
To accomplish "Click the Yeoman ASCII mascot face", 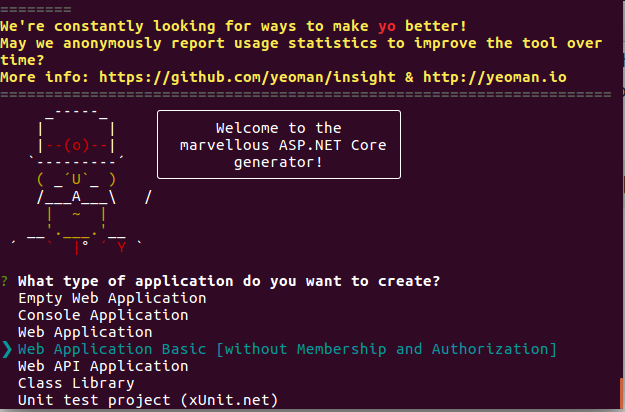I will [x=77, y=180].
